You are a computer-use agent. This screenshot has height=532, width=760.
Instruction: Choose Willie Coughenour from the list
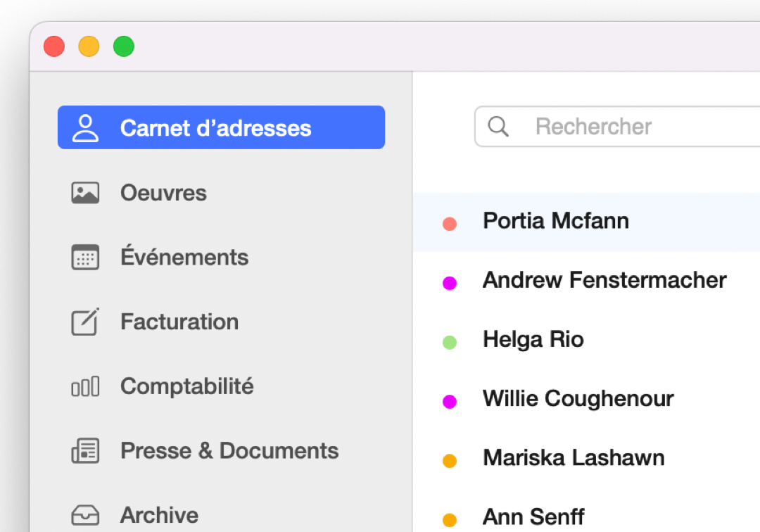(578, 398)
